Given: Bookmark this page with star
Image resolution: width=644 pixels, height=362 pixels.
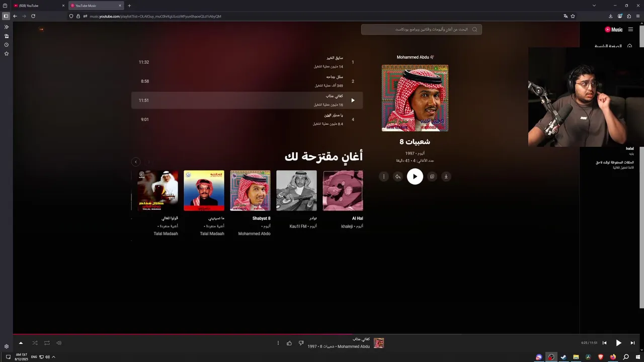Looking at the screenshot, I should pyautogui.click(x=573, y=16).
